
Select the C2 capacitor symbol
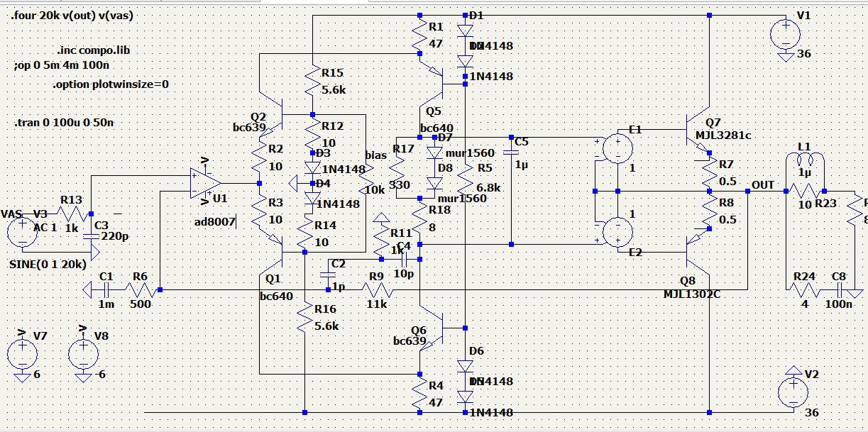click(328, 274)
